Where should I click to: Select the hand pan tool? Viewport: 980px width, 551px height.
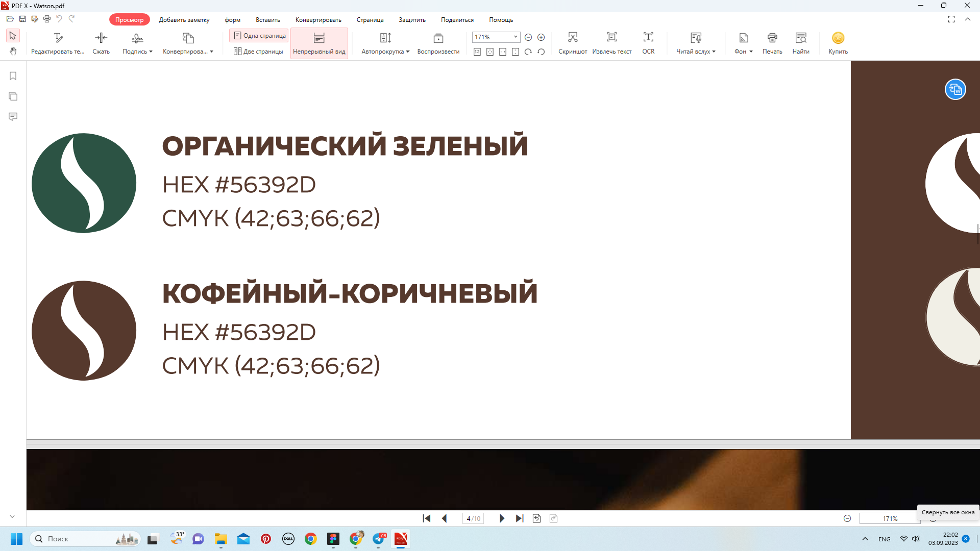13,51
